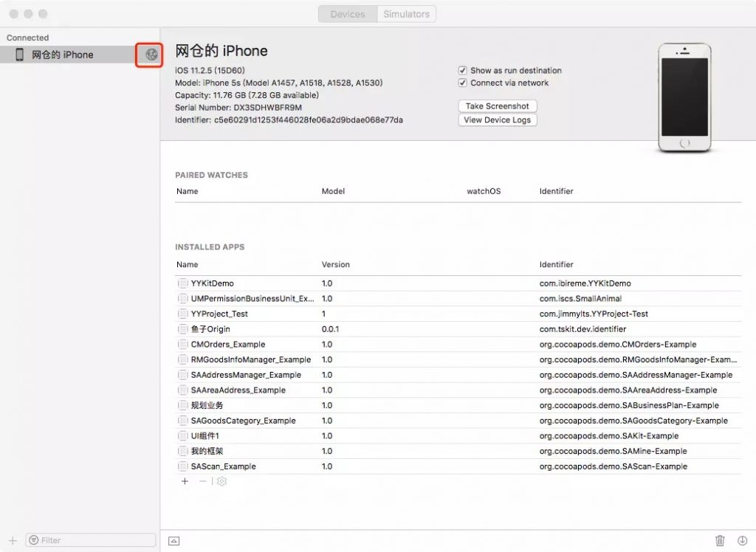Add a device with sidebar plus button

[13, 540]
